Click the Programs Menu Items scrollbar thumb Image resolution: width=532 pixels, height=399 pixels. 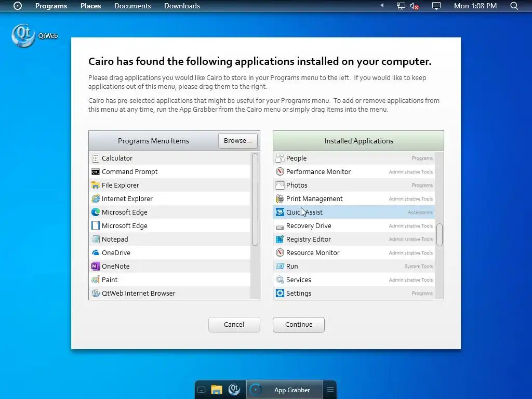tap(255, 199)
